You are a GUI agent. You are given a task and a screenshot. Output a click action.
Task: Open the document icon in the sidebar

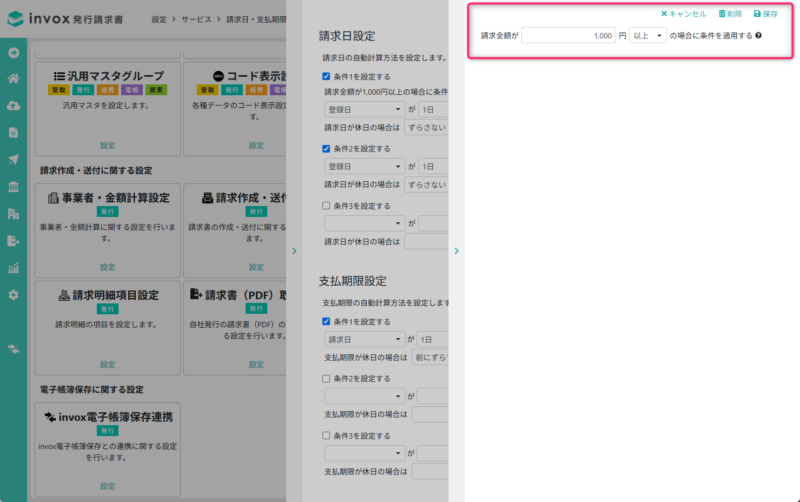coord(14,133)
